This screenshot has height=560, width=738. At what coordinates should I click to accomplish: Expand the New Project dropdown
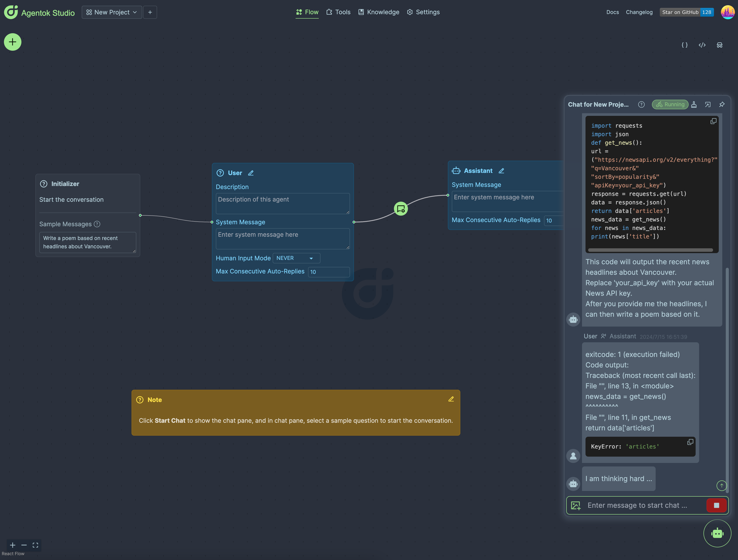pos(112,12)
